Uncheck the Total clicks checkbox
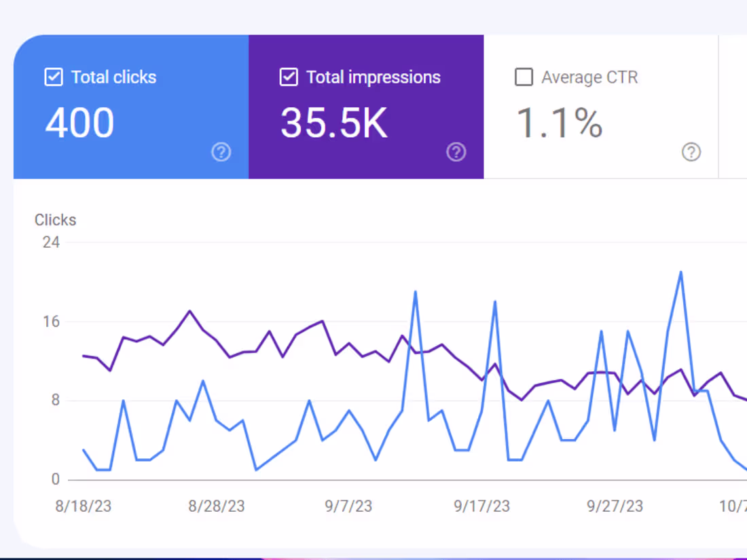This screenshot has height=560, width=747. coord(53,77)
